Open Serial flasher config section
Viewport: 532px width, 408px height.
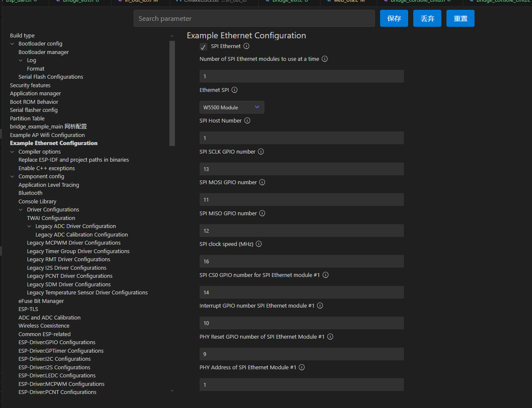pos(34,110)
